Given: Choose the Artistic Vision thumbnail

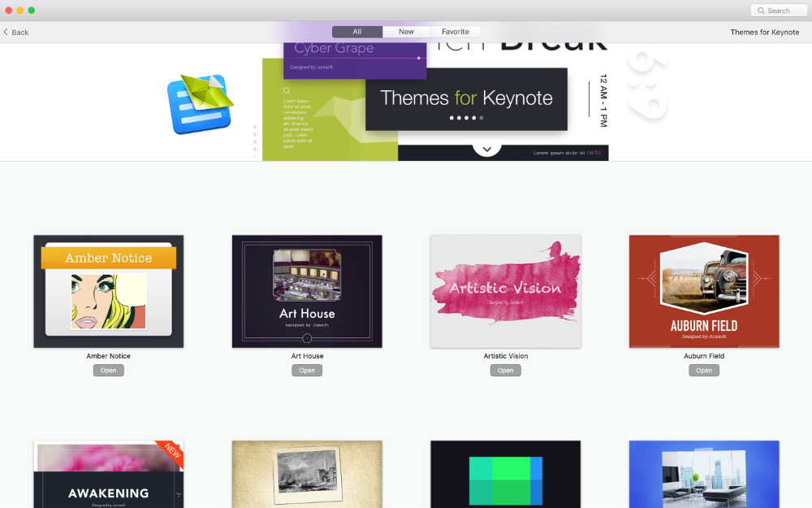Looking at the screenshot, I should tap(505, 291).
